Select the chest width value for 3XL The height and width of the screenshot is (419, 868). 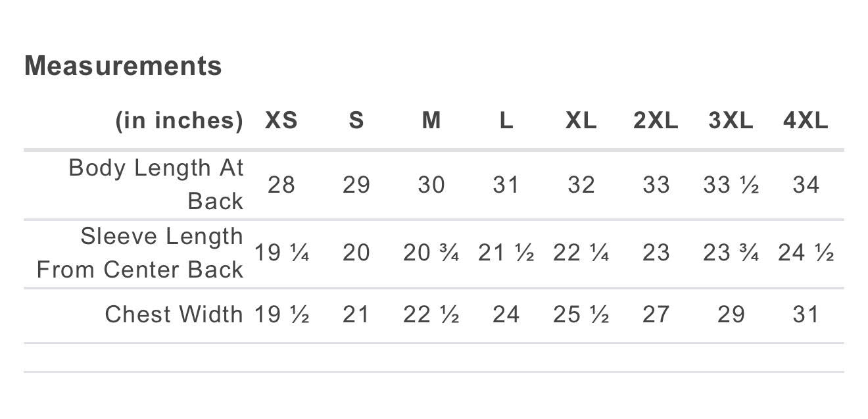(731, 314)
